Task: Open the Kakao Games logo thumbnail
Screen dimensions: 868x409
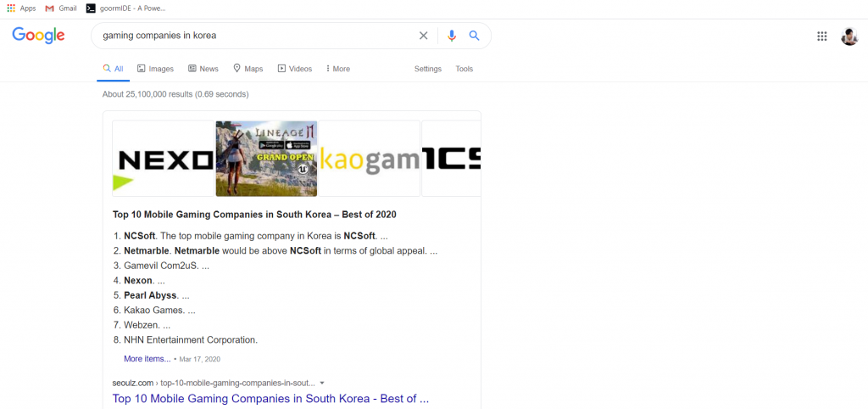Action: (x=370, y=159)
